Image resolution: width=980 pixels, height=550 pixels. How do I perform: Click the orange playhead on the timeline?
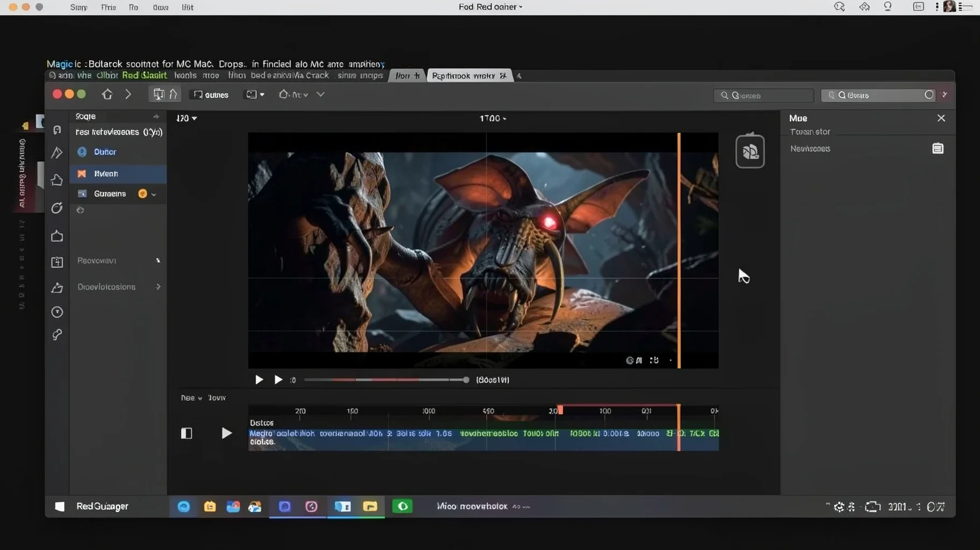coord(679,428)
